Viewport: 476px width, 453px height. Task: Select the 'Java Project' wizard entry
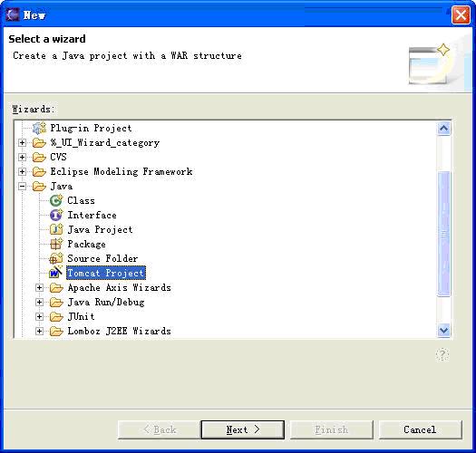pos(100,229)
